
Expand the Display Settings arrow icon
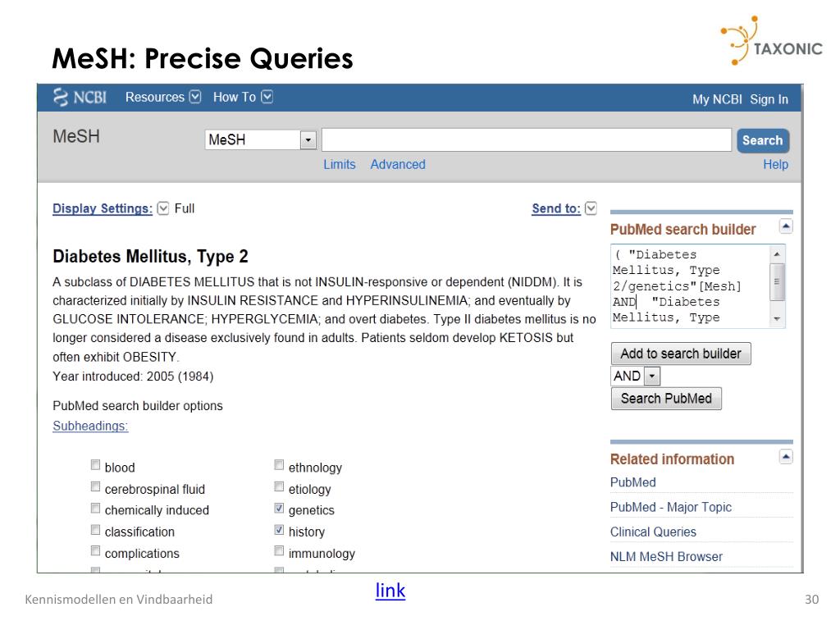(162, 208)
